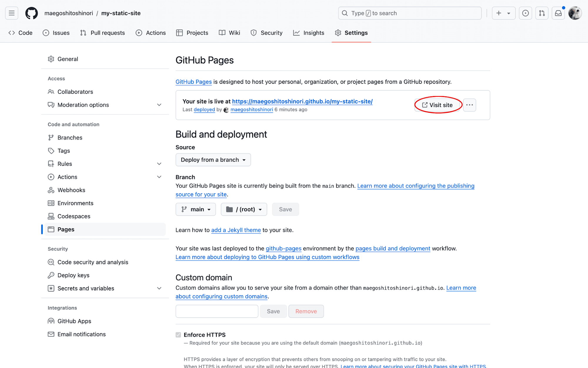The image size is (588, 368).
Task: Click the GitHub Pages intro link
Action: click(x=193, y=82)
